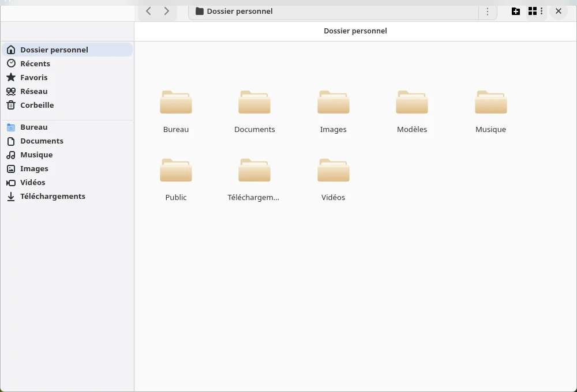Image resolution: width=577 pixels, height=392 pixels.
Task: Click the Public folder name label
Action: [176, 198]
